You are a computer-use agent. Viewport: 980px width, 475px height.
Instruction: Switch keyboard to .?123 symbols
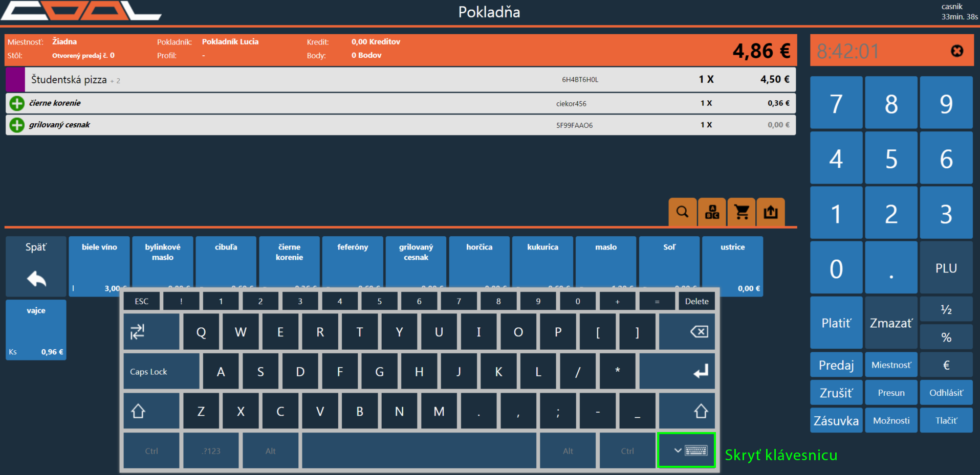(211, 451)
